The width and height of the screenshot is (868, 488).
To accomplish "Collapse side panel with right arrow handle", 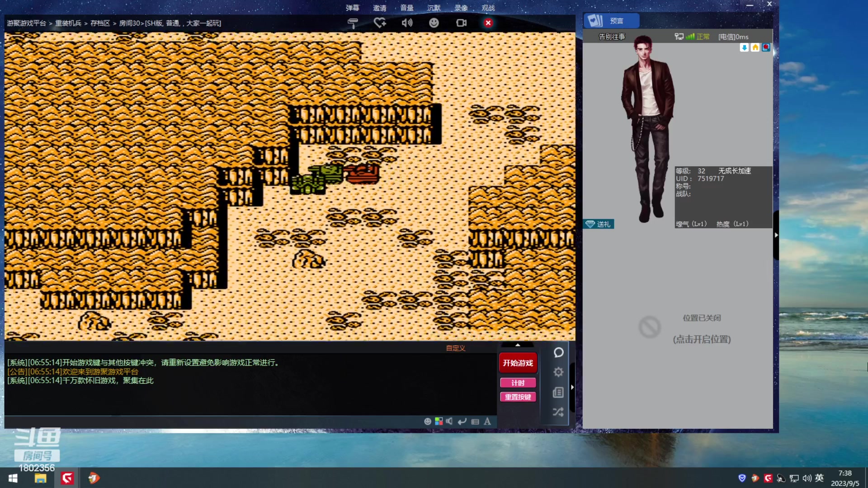I will click(572, 387).
